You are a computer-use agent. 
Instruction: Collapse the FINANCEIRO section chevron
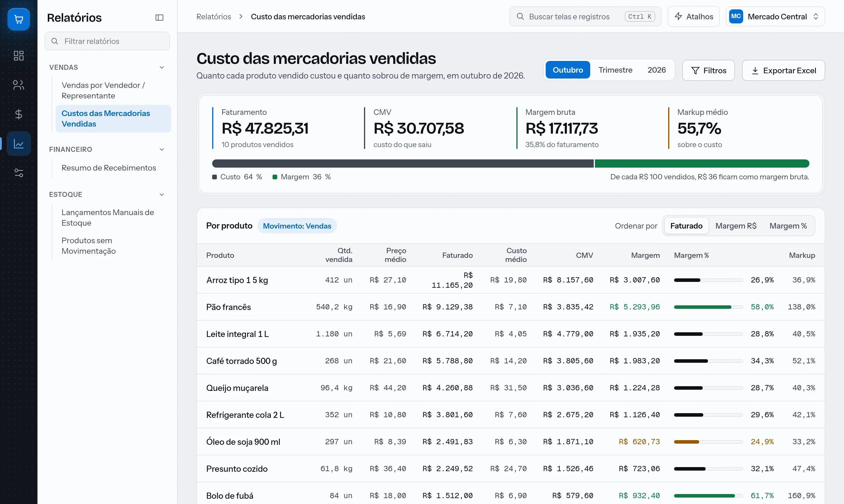(162, 149)
